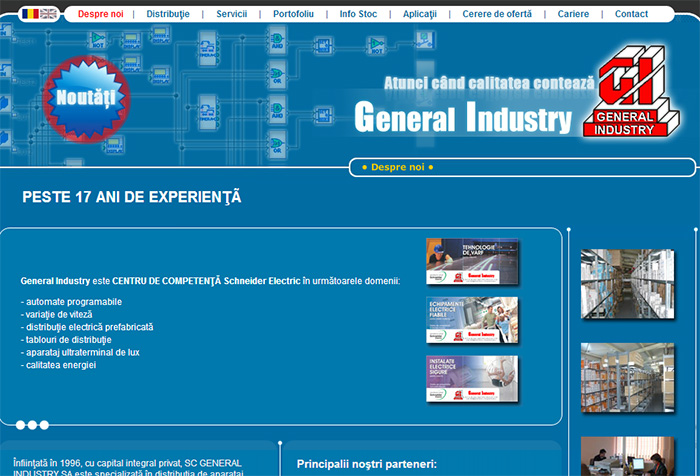Select third slide indicator dot

pyautogui.click(x=44, y=425)
